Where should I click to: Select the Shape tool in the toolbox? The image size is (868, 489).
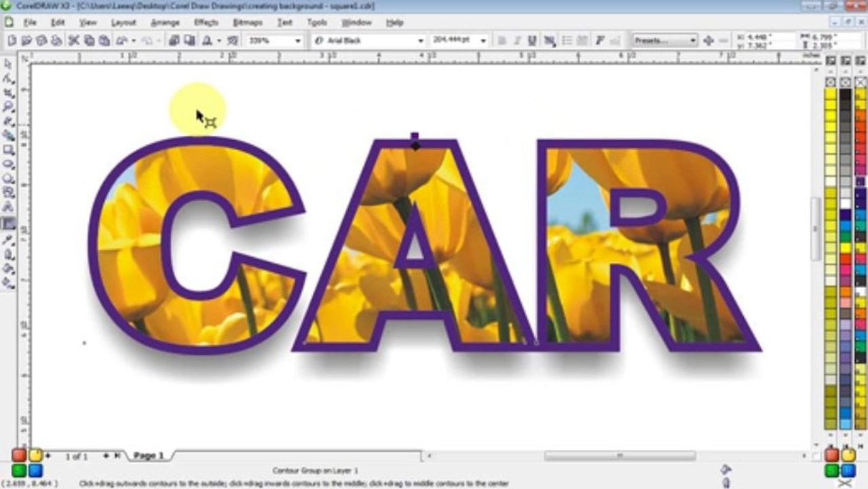click(8, 78)
